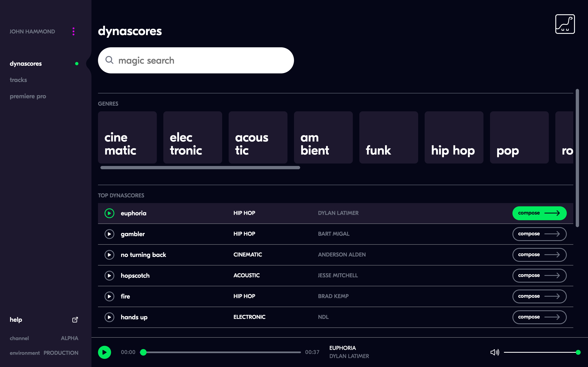Click the genres horizontal scrollbar
Screen dimensions: 588x367
pyautogui.click(x=200, y=167)
